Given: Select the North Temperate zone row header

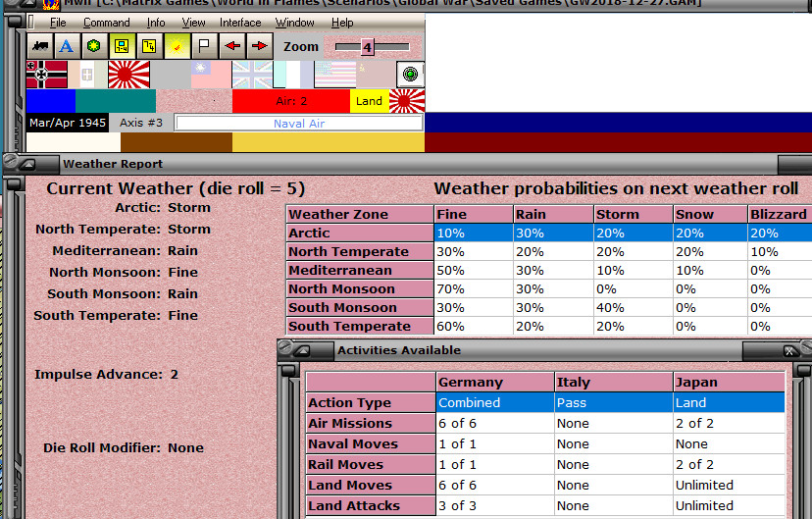Looking at the screenshot, I should point(360,252).
